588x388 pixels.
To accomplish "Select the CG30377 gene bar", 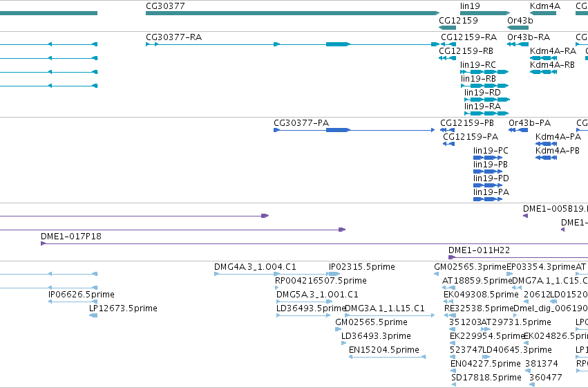I will pyautogui.click(x=292, y=13).
